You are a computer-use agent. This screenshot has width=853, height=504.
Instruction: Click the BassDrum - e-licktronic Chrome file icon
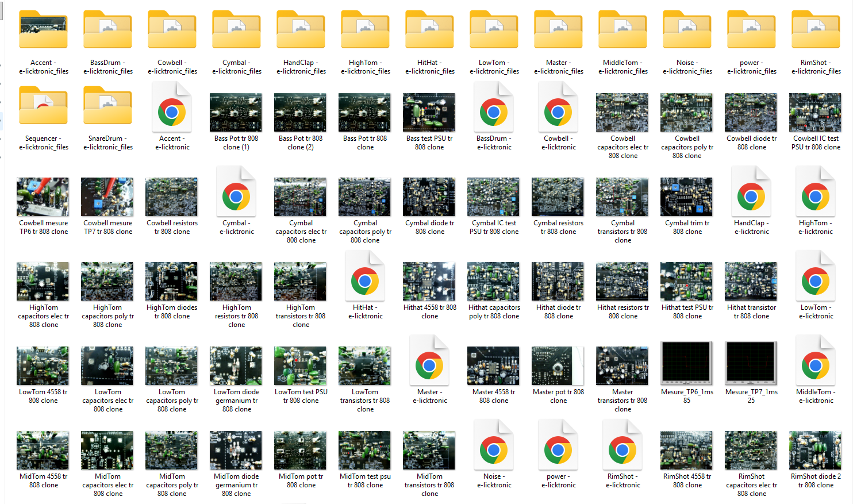(x=494, y=107)
